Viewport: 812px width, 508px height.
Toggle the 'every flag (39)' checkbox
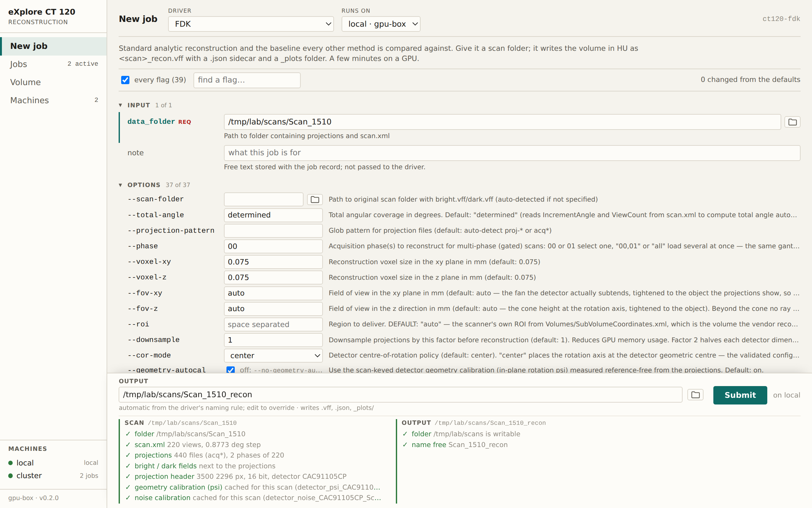[x=125, y=80]
